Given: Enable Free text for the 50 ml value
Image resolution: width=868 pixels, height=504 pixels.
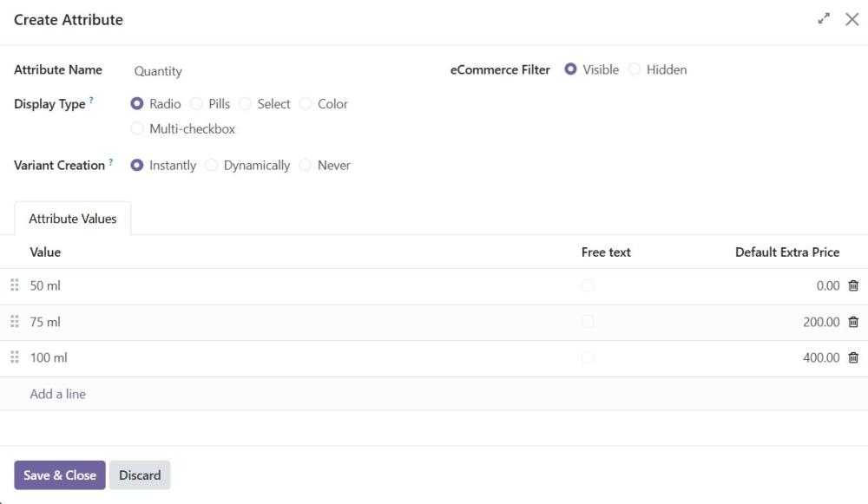Looking at the screenshot, I should click(x=588, y=285).
